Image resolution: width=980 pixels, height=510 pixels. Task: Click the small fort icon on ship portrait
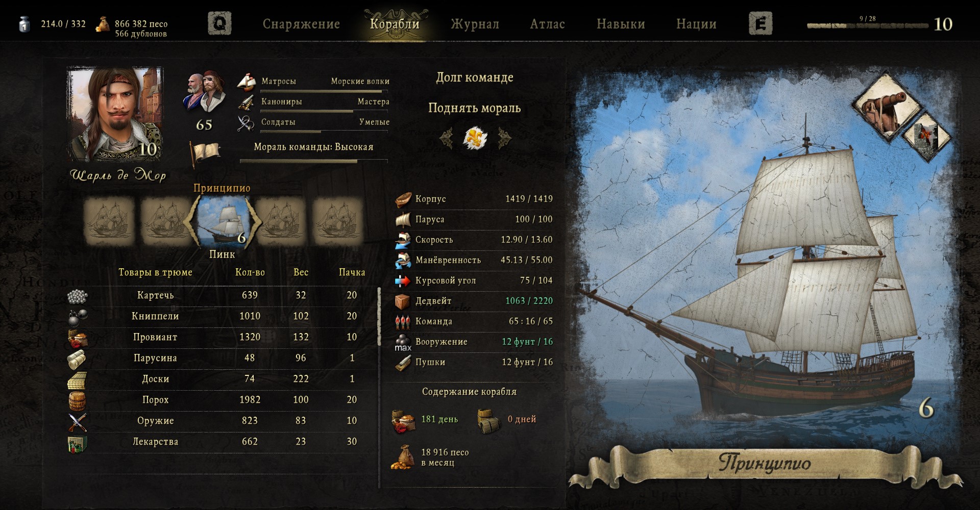click(x=925, y=135)
